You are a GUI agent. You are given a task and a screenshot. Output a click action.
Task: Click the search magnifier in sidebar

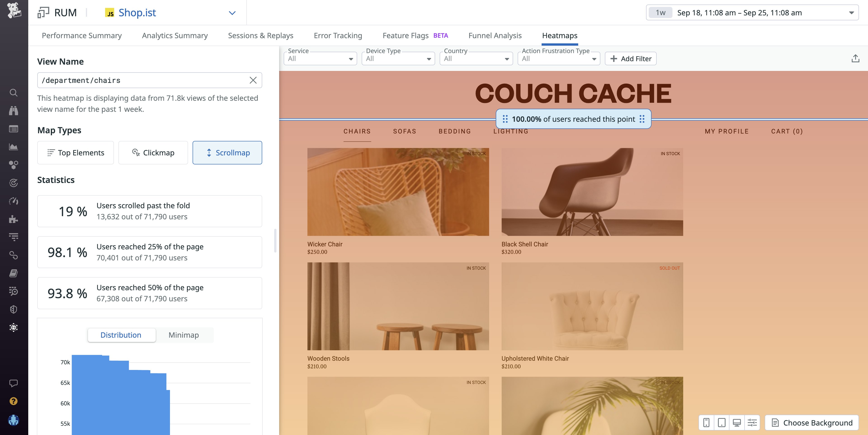[14, 93]
